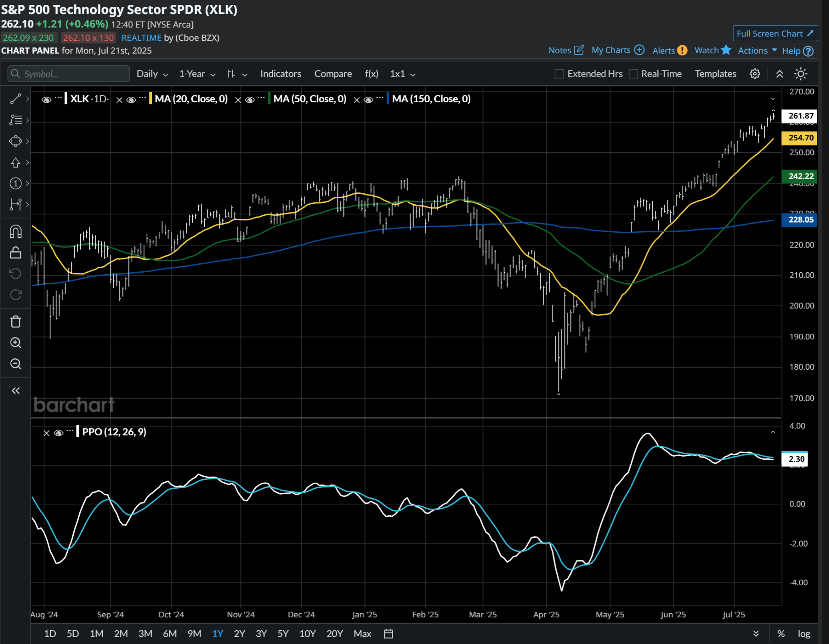829x644 pixels.
Task: Hide the MA (150, Close, 0) line
Action: click(x=368, y=100)
